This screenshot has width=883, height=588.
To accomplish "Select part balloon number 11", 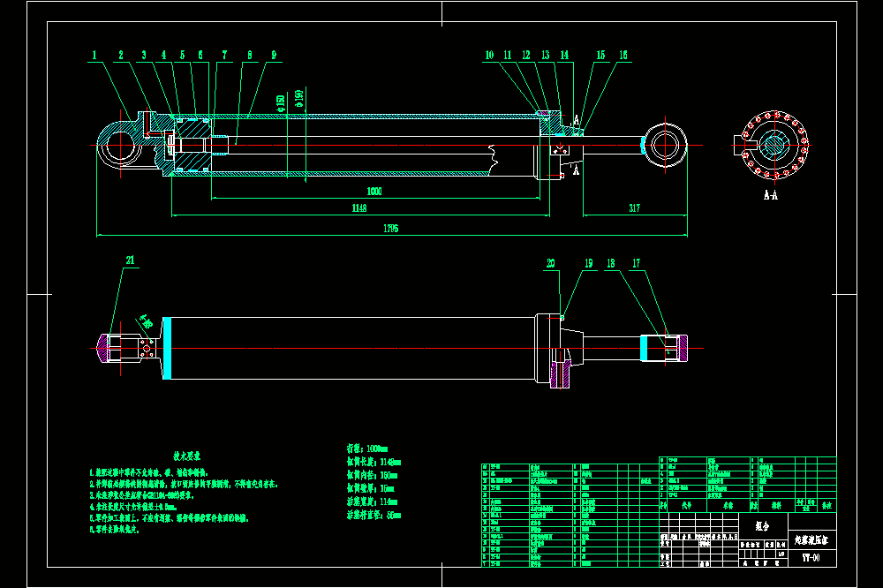I will coord(508,56).
